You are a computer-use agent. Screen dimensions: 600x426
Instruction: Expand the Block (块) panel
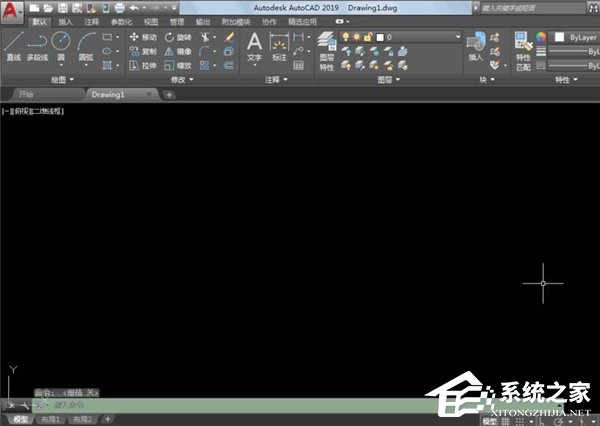pos(487,80)
